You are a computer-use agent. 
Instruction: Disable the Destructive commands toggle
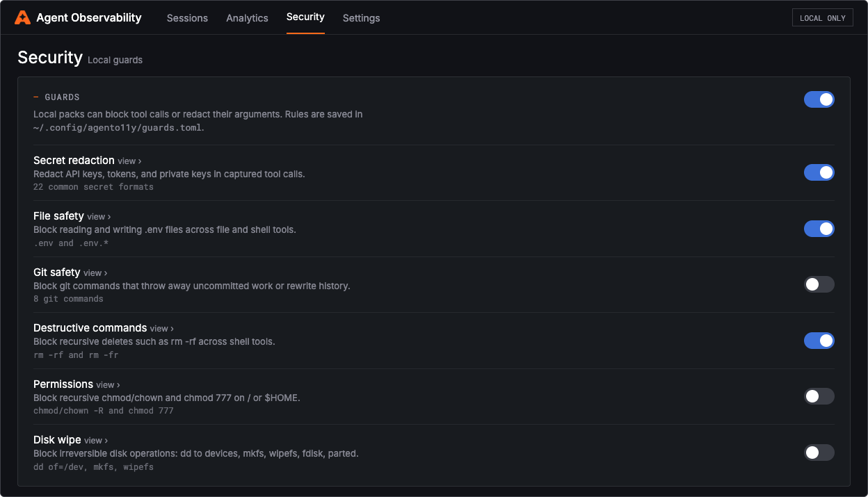coord(819,341)
